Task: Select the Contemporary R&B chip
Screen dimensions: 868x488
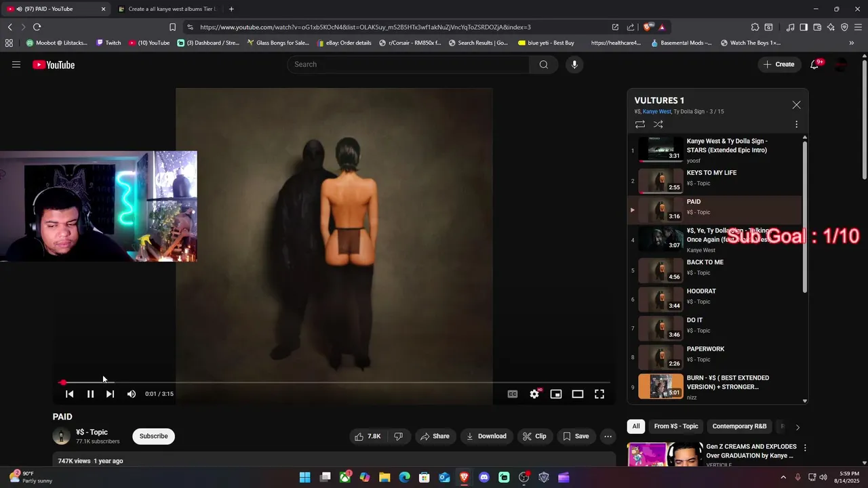Action: click(739, 426)
